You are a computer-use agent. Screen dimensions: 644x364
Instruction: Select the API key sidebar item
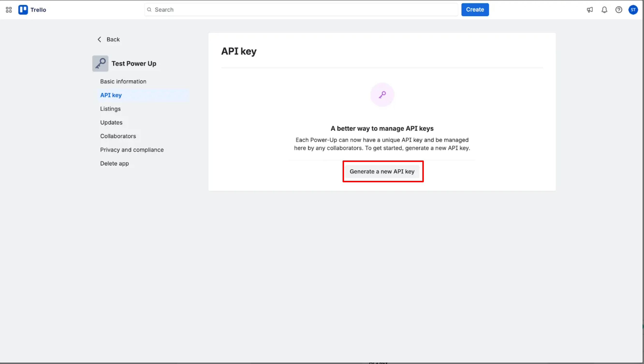pos(111,95)
